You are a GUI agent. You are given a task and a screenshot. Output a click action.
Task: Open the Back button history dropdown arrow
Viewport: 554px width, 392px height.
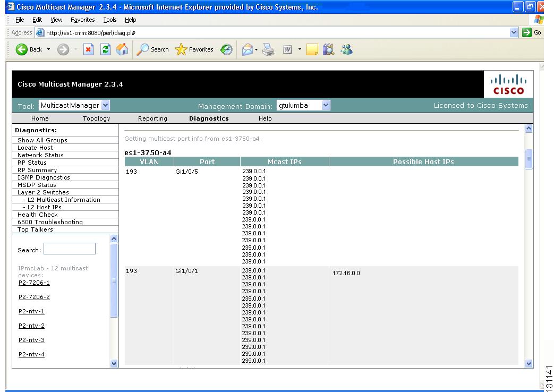pyautogui.click(x=49, y=49)
